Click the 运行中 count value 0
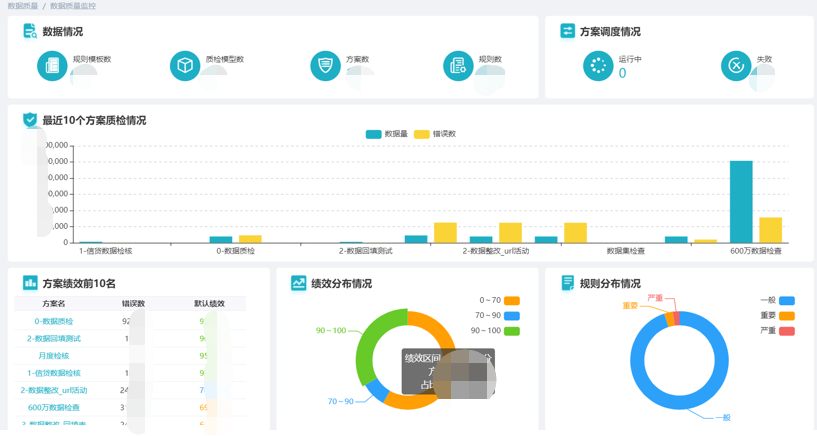Viewport: 817px width, 436px height. [x=622, y=73]
